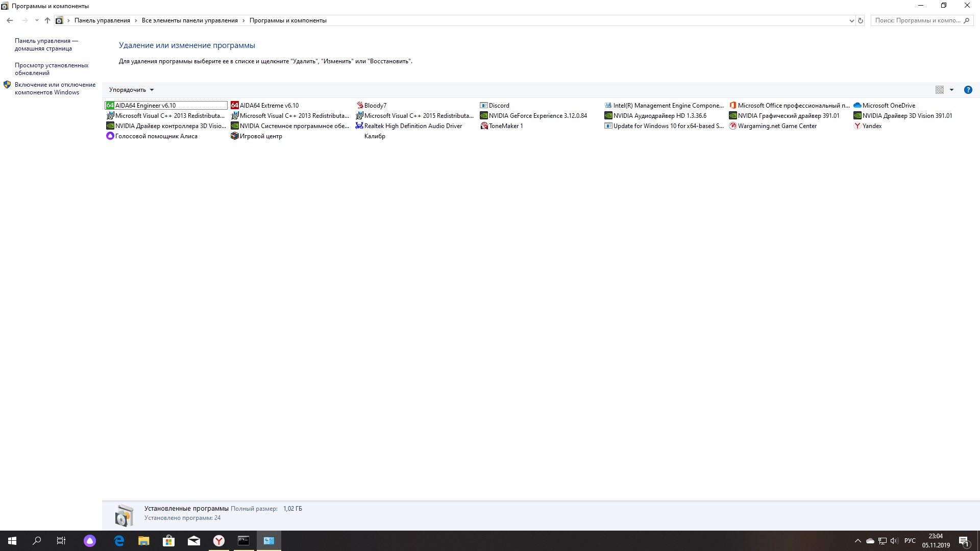Click Все элементы панели управления breadcrumb
The height and width of the screenshot is (551, 980).
pos(190,21)
